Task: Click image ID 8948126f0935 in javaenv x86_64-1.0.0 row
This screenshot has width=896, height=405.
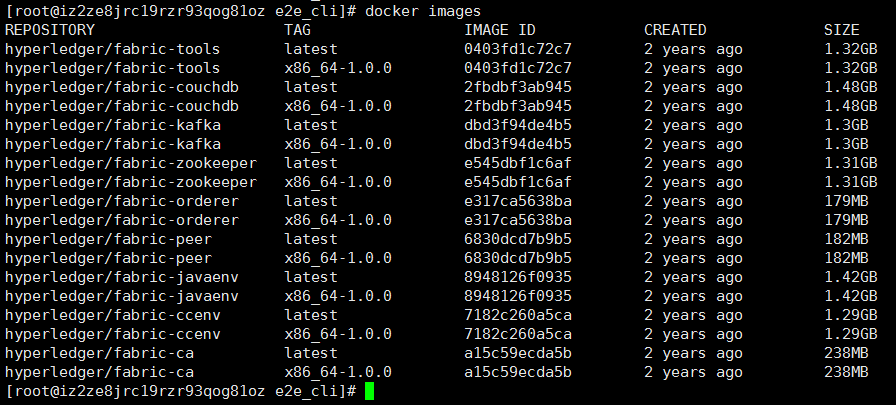Action: click(518, 296)
